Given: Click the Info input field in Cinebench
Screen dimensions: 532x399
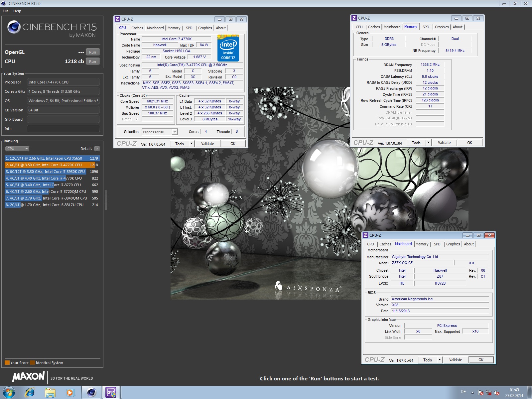Looking at the screenshot, I should [x=63, y=129].
